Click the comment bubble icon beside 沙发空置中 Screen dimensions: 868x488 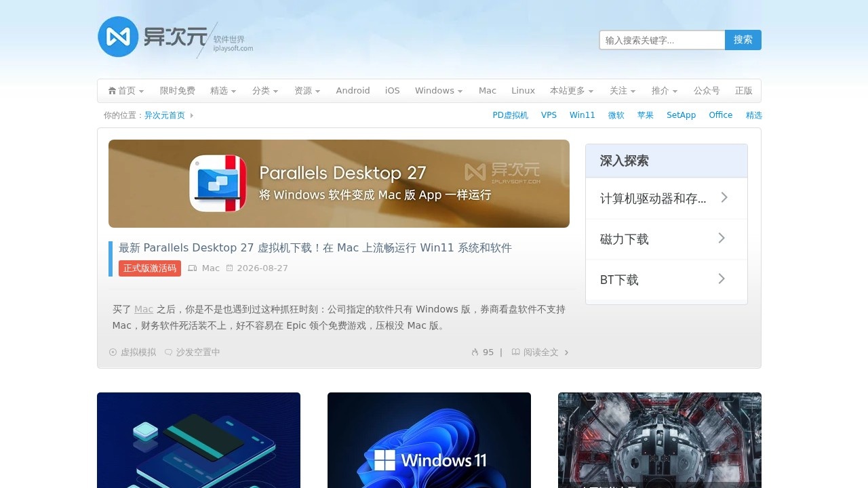[169, 352]
